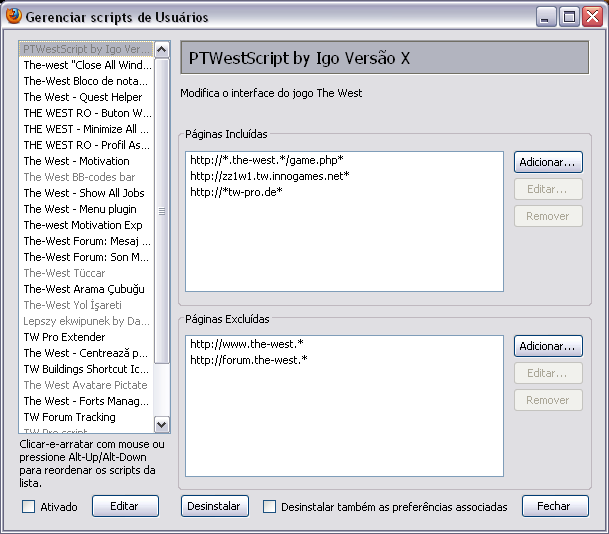Click the script list scroll down arrow
609x534 pixels.
point(162,424)
